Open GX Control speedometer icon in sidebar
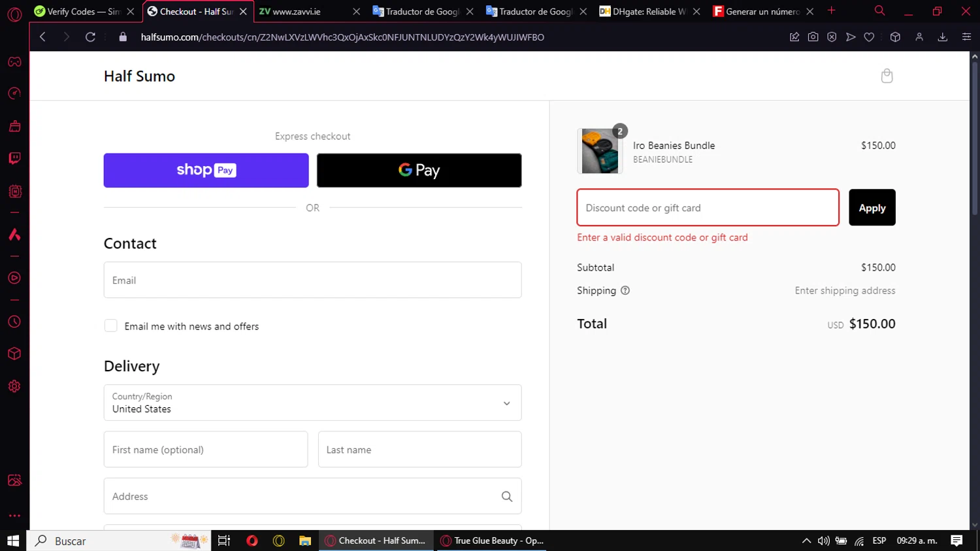 (14, 93)
